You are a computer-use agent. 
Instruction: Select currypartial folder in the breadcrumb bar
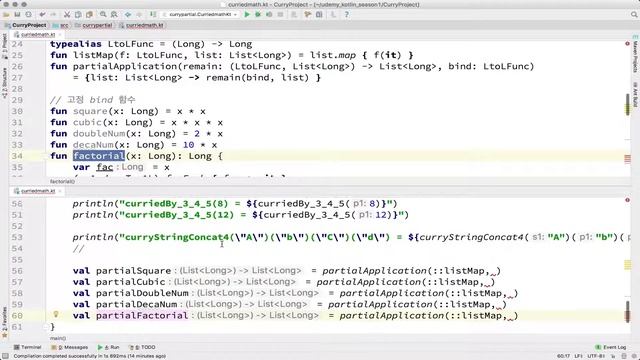[x=93, y=25]
